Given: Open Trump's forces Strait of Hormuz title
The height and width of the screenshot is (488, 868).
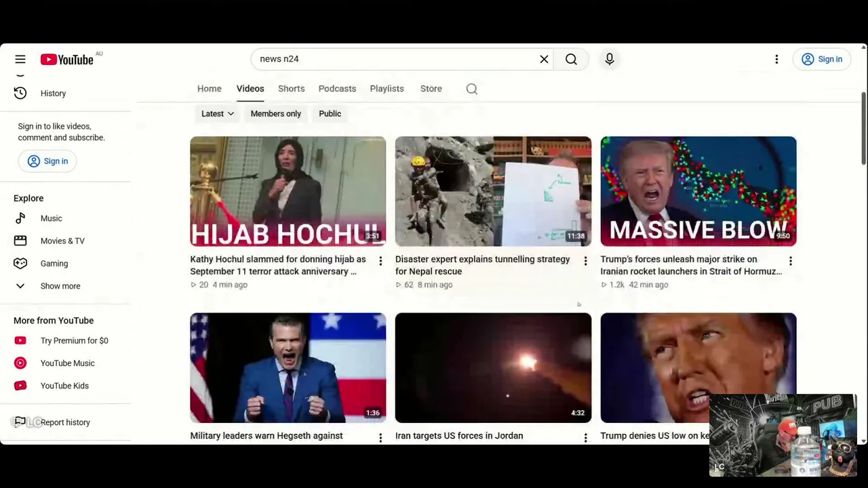Looking at the screenshot, I should click(691, 265).
